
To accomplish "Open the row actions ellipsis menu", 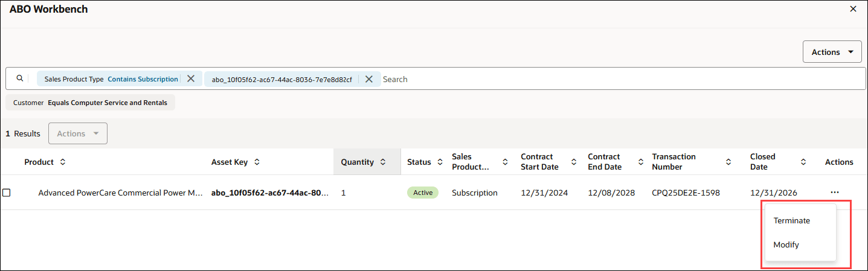I will pos(834,192).
